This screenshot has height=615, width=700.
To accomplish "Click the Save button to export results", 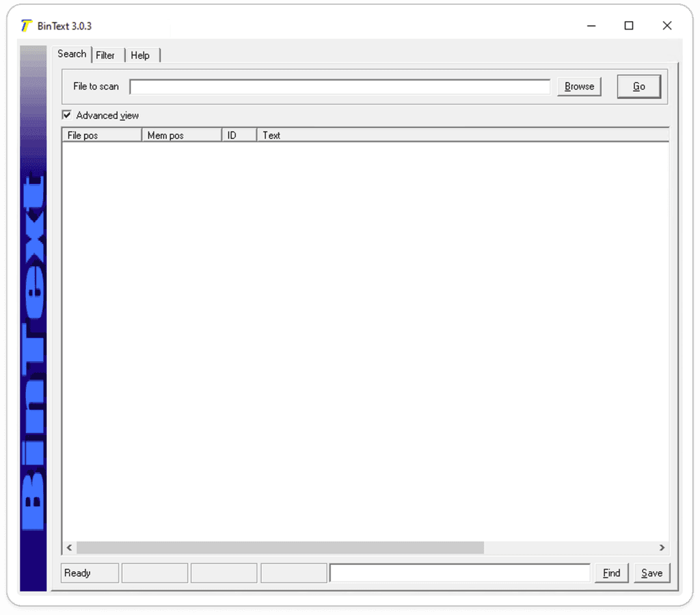I will coord(651,573).
